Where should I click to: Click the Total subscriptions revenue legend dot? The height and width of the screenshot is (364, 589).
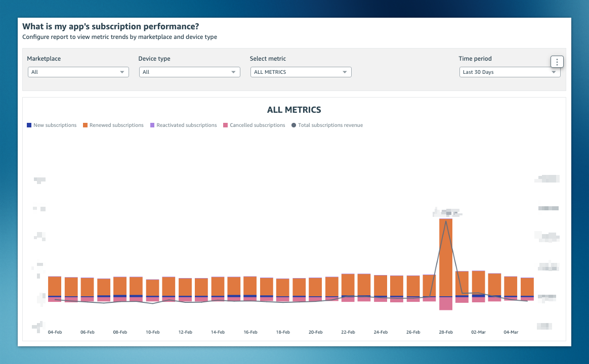[293, 125]
